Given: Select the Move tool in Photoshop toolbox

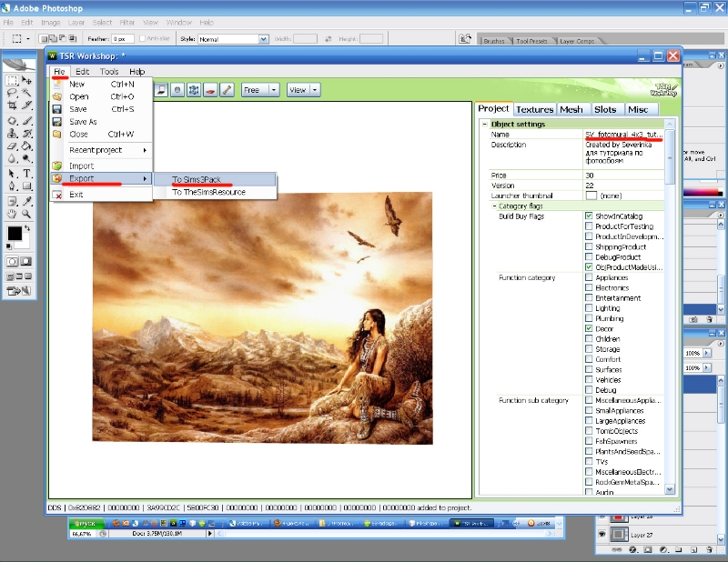Looking at the screenshot, I should click(27, 80).
